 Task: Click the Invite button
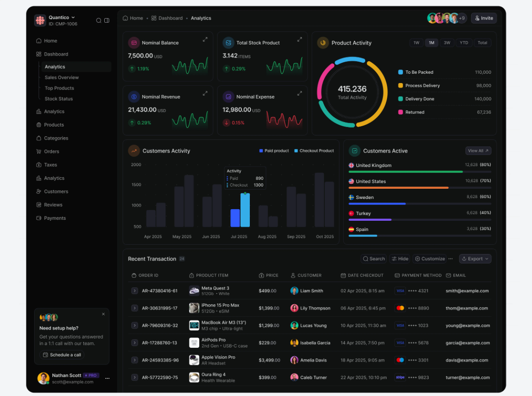pyautogui.click(x=484, y=18)
